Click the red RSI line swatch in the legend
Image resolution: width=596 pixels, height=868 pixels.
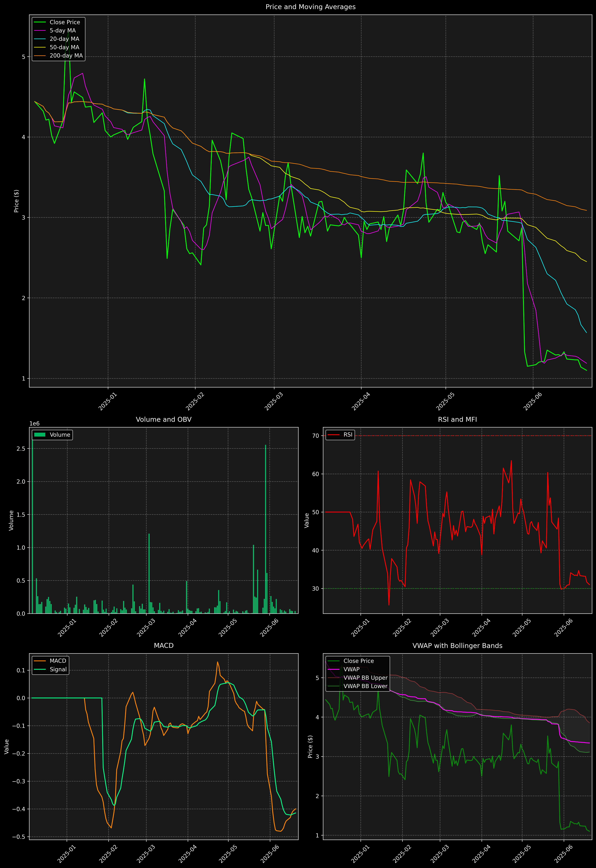tap(333, 435)
